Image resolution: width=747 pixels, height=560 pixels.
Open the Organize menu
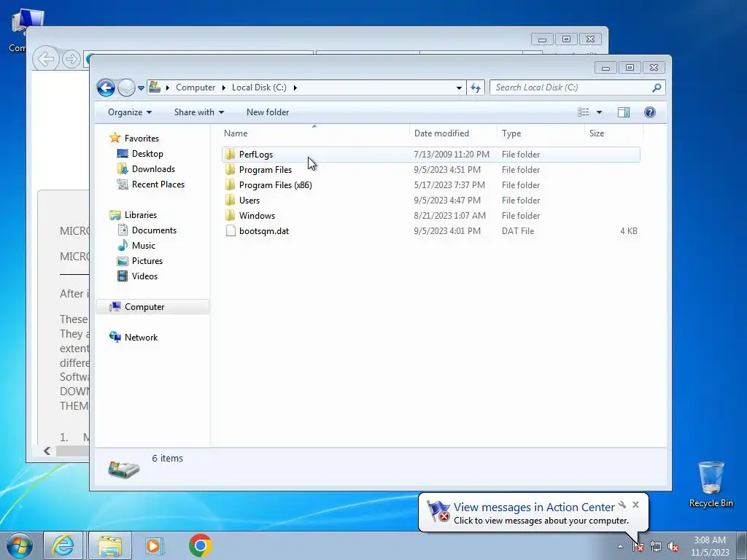point(130,112)
